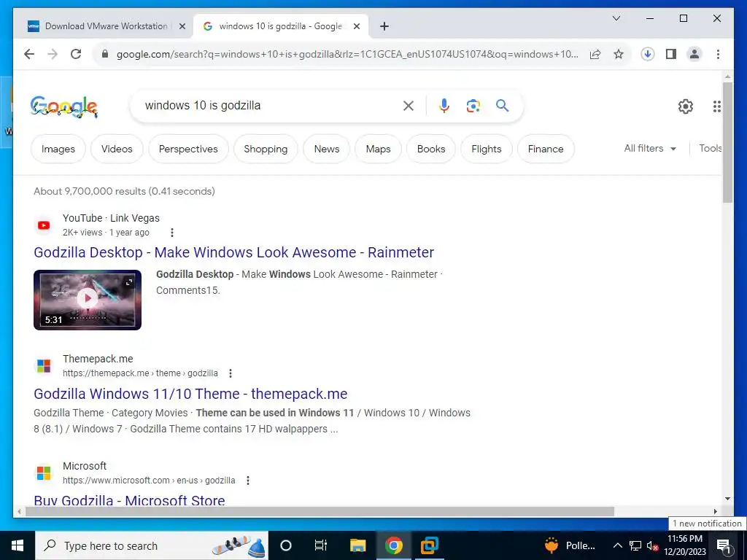Close the windows 10 is godzilla tab
Image resolution: width=747 pixels, height=560 pixels.
[x=356, y=26]
